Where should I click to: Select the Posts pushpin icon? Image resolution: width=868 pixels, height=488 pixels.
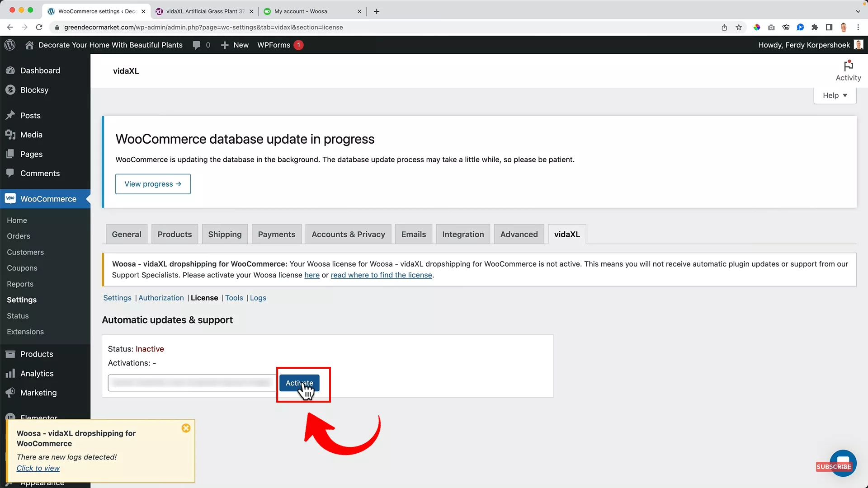[x=10, y=115]
